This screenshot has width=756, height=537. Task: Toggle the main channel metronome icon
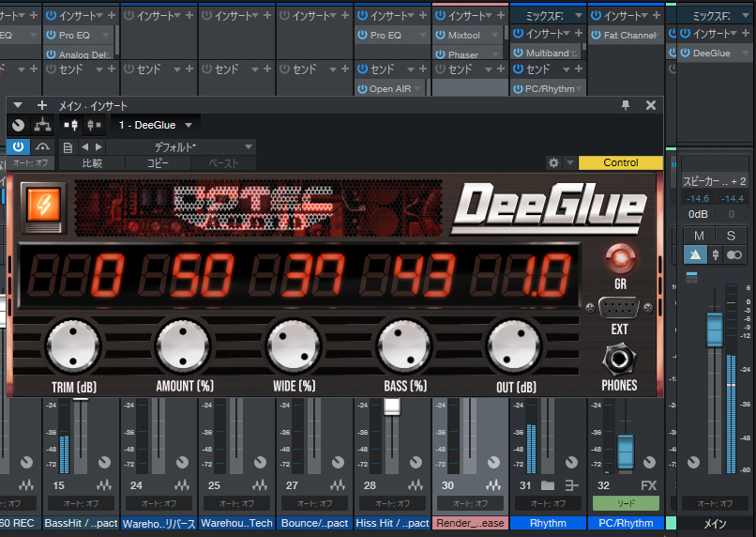click(695, 254)
